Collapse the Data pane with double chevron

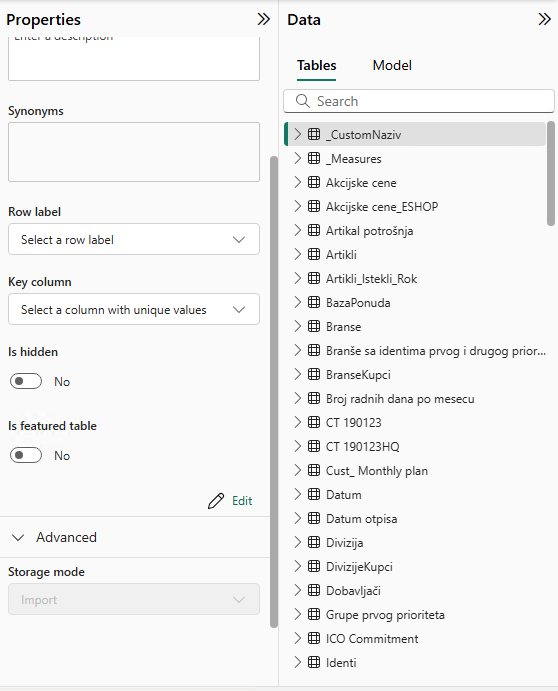pyautogui.click(x=544, y=19)
